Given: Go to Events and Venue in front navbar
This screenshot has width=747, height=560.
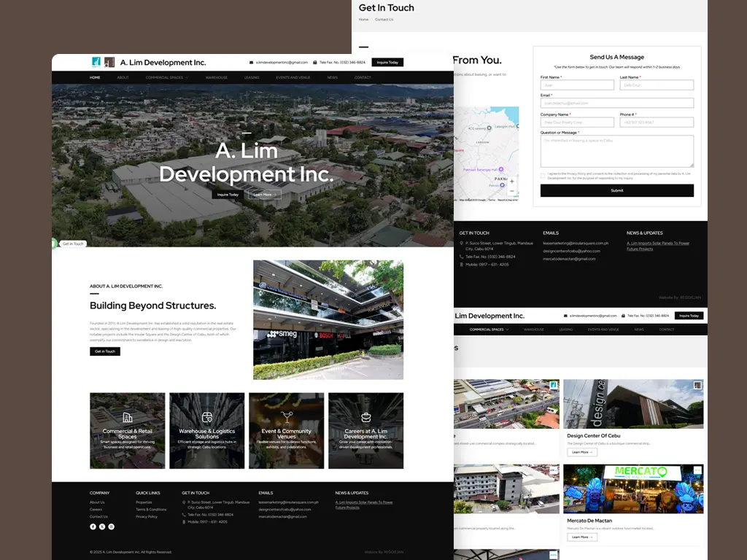Looking at the screenshot, I should click(293, 77).
